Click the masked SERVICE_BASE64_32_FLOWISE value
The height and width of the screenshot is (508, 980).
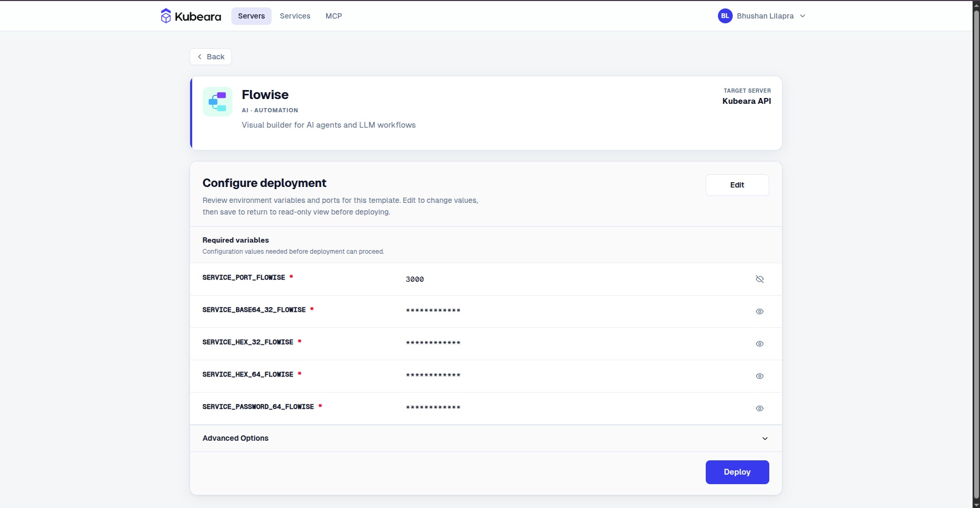[x=433, y=311]
